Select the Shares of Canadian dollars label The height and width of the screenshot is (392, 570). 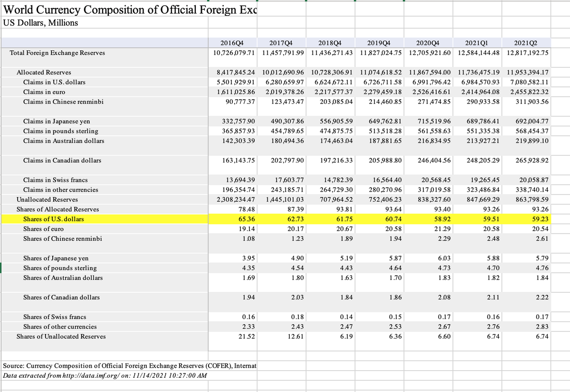click(61, 298)
